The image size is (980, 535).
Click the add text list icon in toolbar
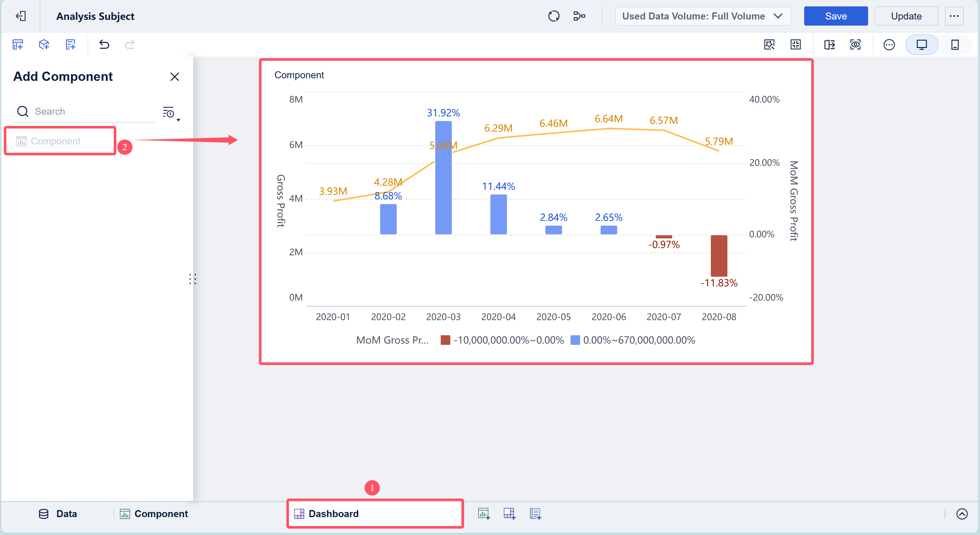coord(70,44)
